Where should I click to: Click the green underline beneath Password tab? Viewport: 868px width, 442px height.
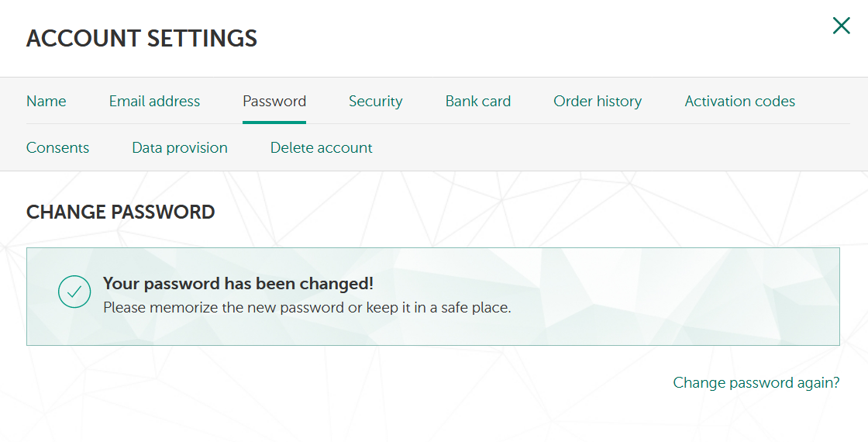click(x=274, y=122)
